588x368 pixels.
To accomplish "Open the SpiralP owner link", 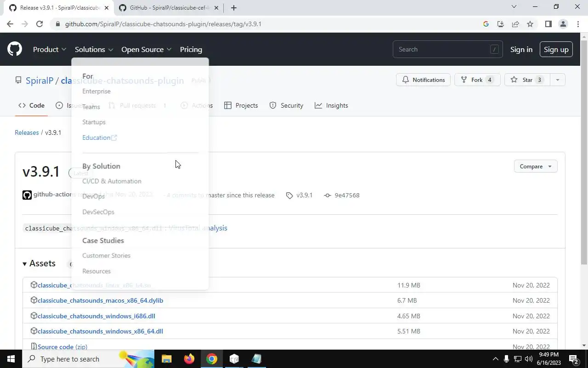I will click(x=40, y=80).
